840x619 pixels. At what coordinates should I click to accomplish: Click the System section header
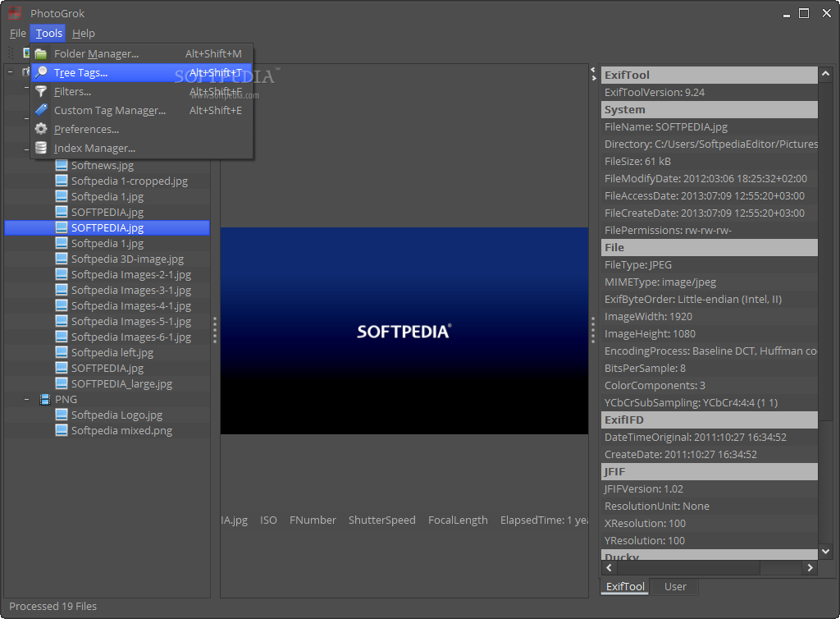[x=710, y=109]
